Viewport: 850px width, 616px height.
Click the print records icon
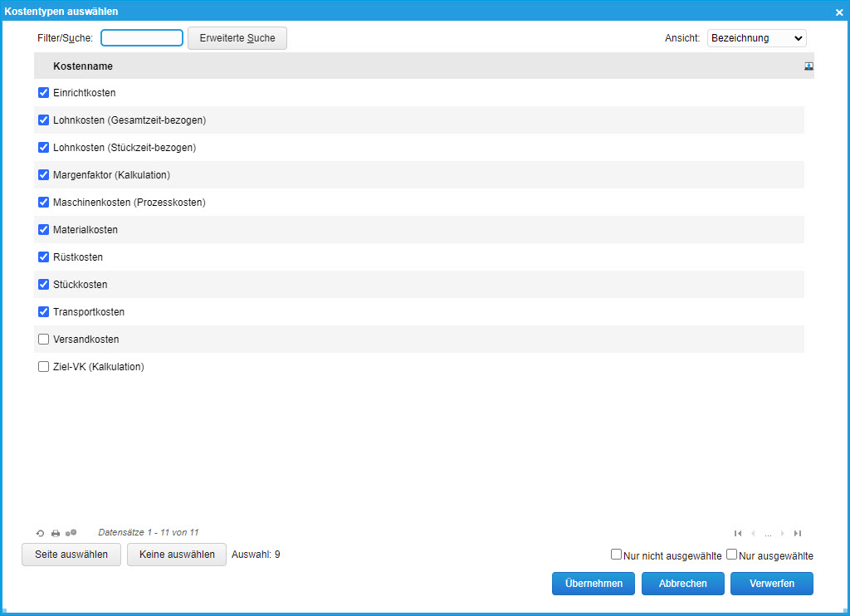click(56, 533)
